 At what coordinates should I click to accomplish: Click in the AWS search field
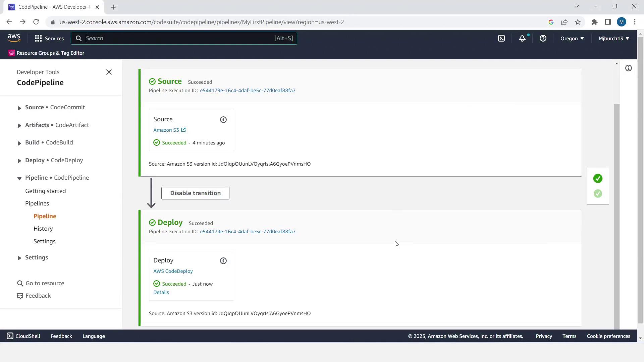click(x=178, y=38)
